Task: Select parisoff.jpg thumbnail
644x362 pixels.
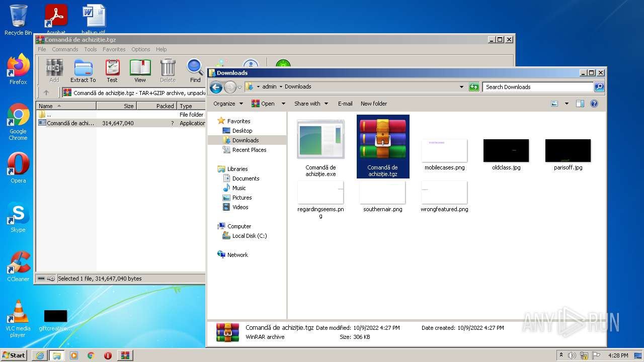Action: coord(568,155)
